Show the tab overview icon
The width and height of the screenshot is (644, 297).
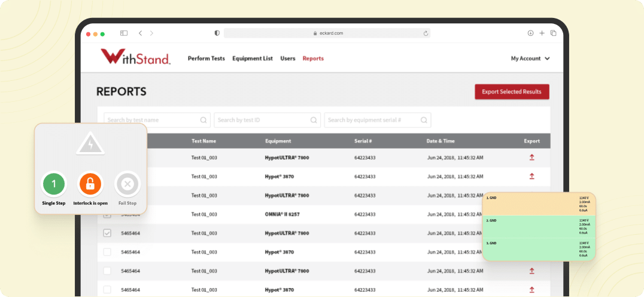tap(553, 34)
